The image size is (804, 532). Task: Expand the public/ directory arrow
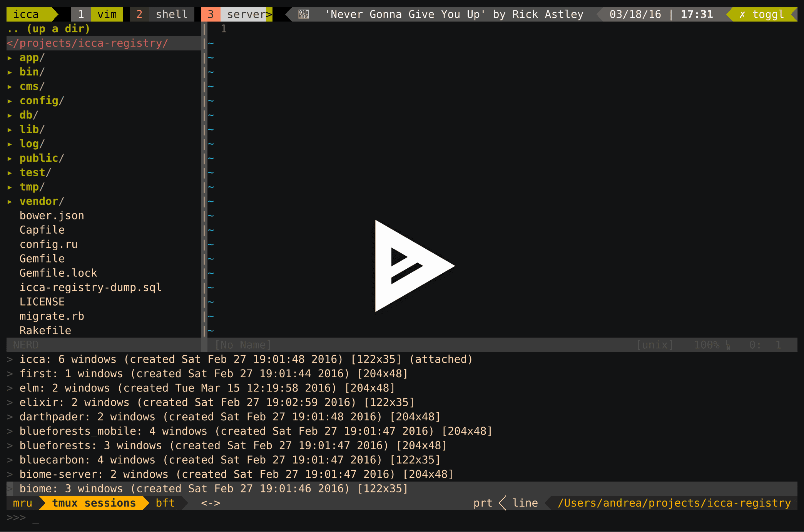(10, 158)
